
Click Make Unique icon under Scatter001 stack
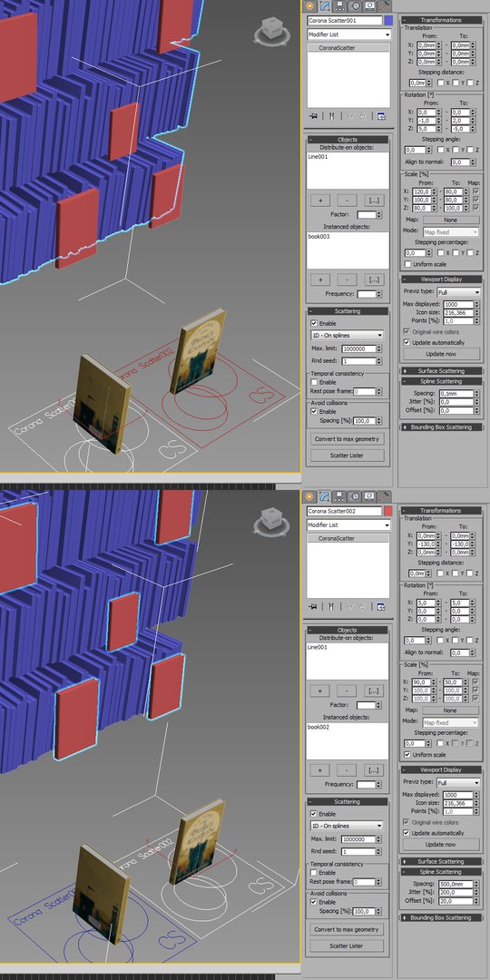coord(350,116)
